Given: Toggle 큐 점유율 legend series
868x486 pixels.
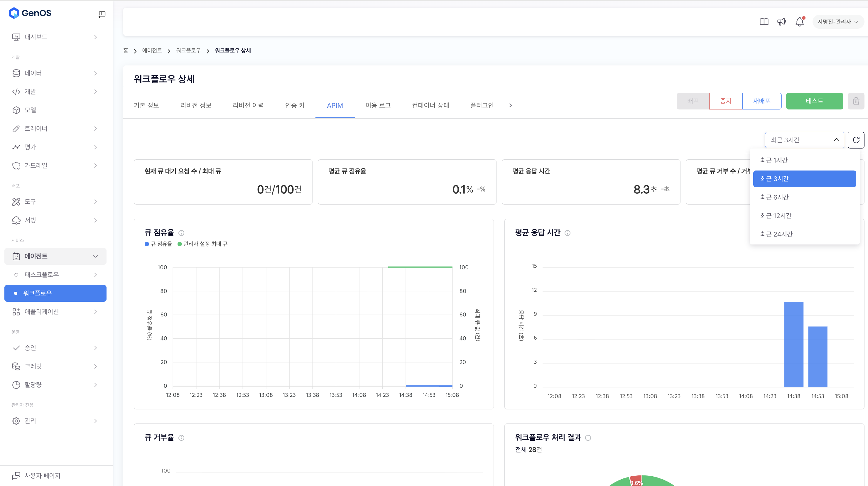Looking at the screenshot, I should pos(158,244).
